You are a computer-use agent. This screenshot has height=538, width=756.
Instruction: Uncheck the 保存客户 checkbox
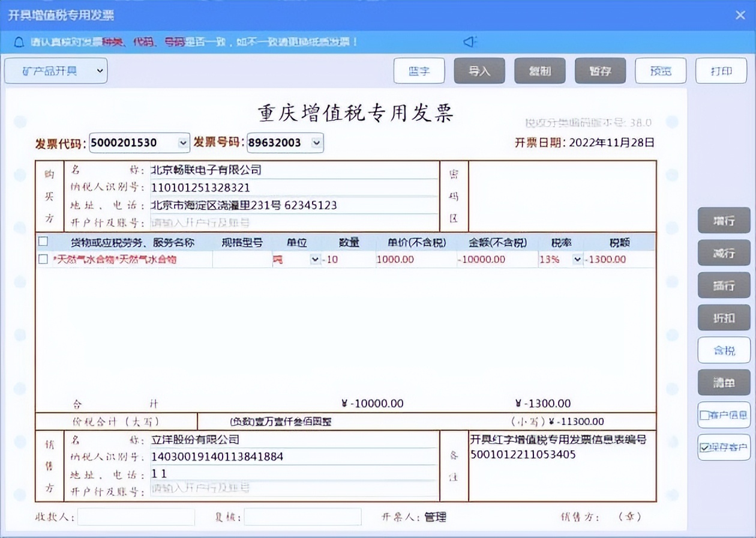pos(706,448)
